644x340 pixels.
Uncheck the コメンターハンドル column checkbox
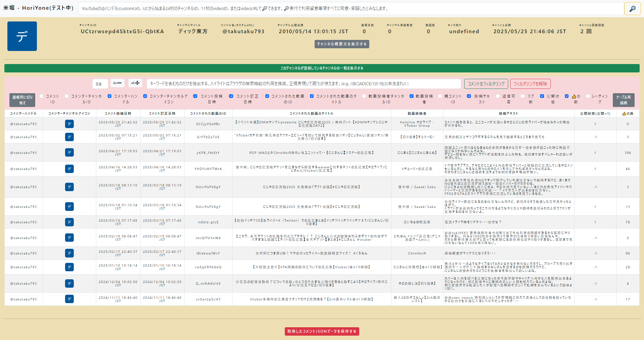click(x=109, y=96)
